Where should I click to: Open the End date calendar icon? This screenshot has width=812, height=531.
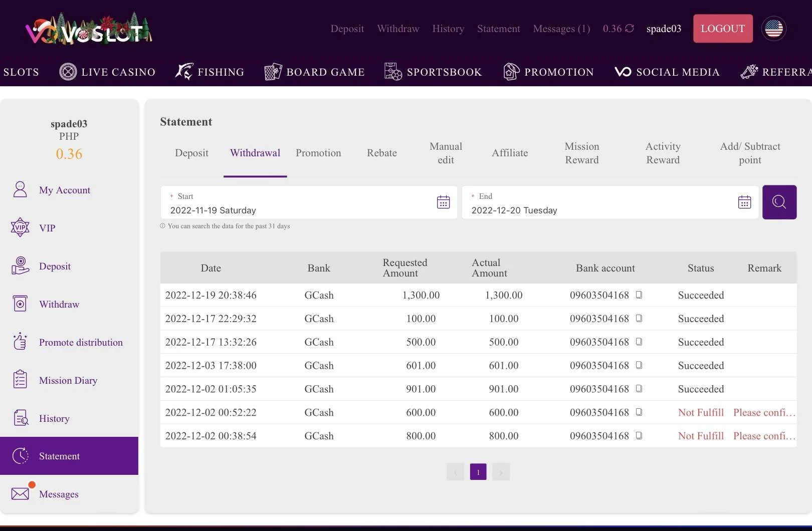coord(744,202)
